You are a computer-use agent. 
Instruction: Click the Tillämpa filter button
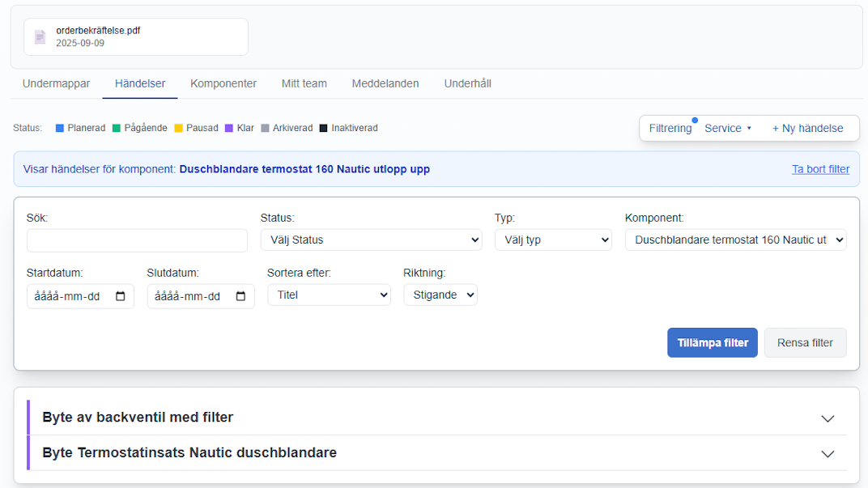(x=713, y=342)
